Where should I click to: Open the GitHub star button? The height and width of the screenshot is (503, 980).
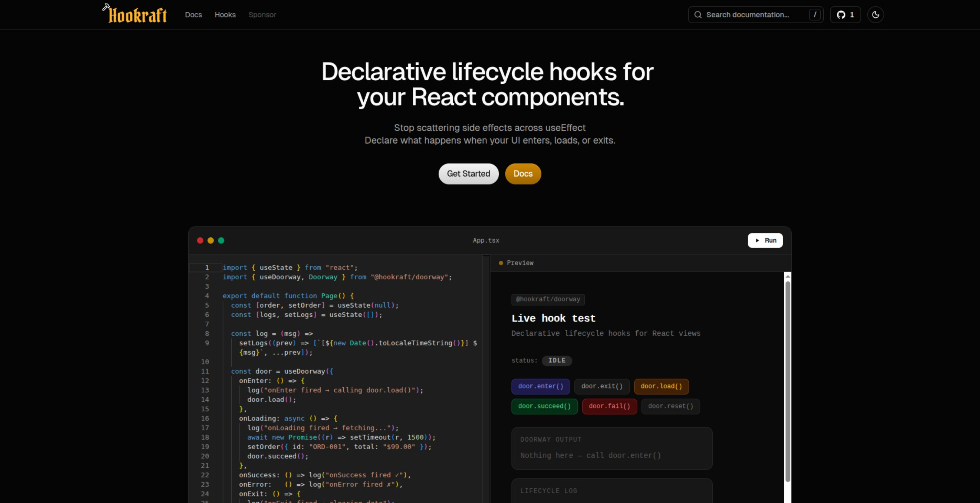[845, 15]
